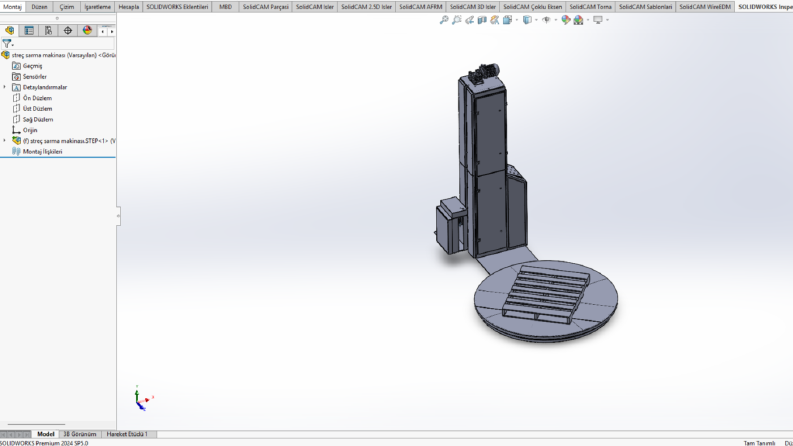Select the Model bottom tab

coord(46,434)
